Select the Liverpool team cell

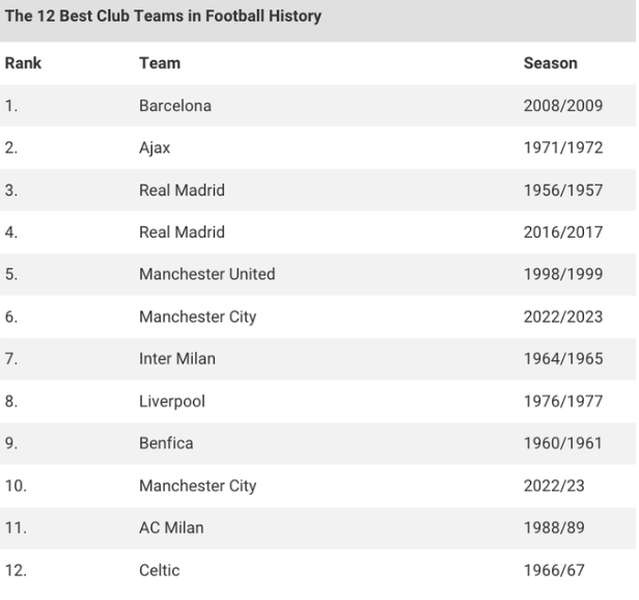[172, 401]
